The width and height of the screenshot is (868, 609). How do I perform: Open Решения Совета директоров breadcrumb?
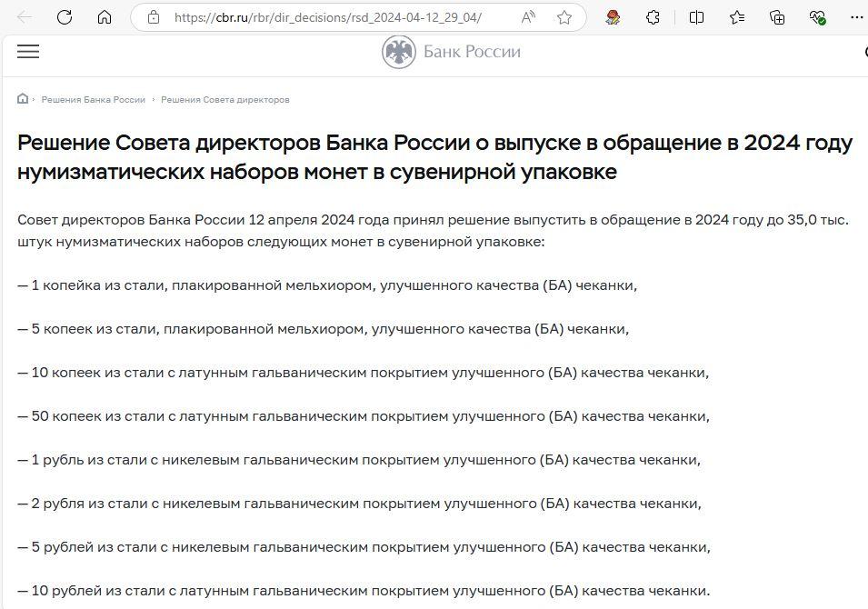click(224, 100)
